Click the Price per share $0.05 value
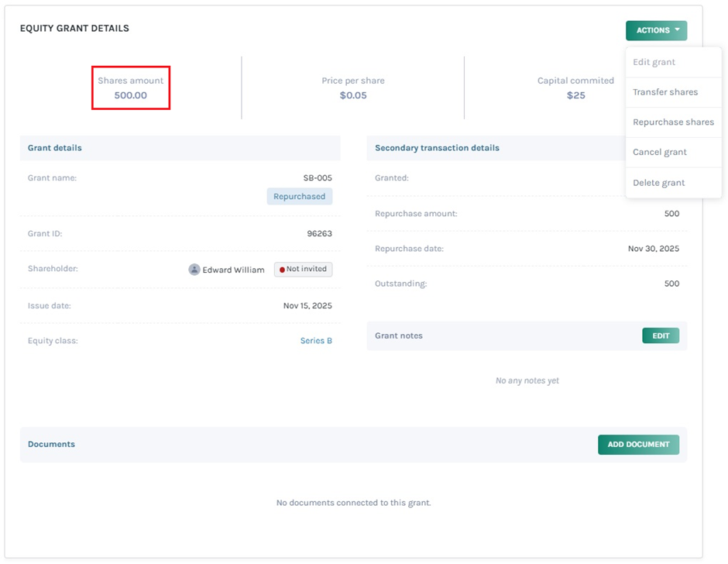Viewport: 728px width, 564px height. pyautogui.click(x=353, y=95)
